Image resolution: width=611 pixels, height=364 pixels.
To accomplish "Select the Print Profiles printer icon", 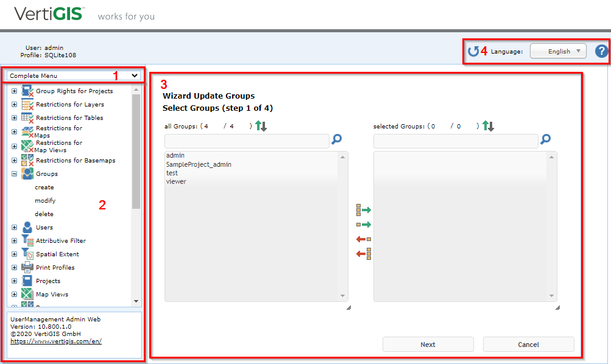I will [27, 267].
